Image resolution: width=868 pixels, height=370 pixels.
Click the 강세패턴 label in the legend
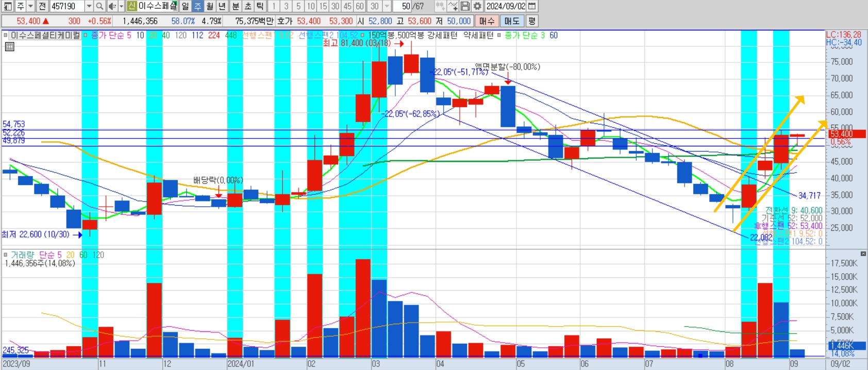pyautogui.click(x=443, y=36)
